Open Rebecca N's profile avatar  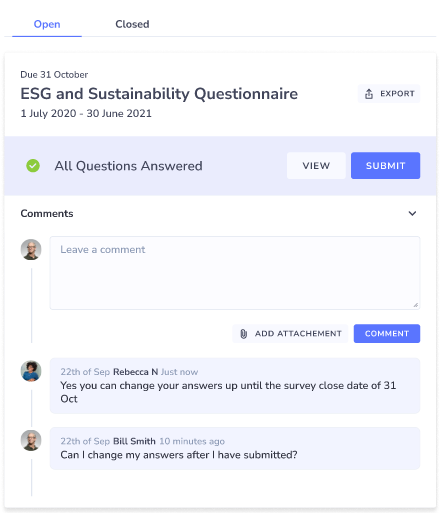tap(31, 371)
